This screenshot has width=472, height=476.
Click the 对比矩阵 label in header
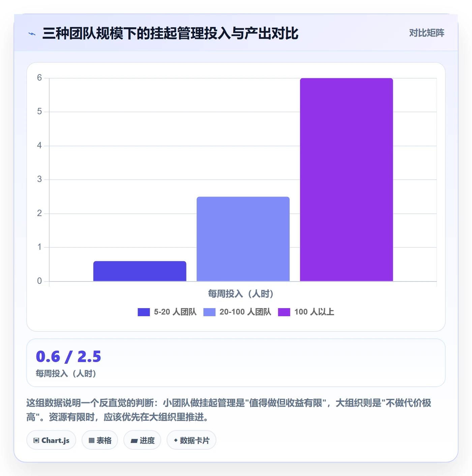tap(426, 33)
